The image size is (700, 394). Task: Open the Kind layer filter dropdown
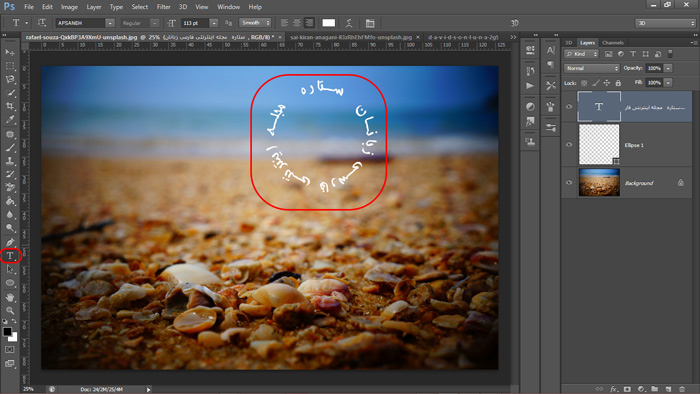tap(581, 54)
